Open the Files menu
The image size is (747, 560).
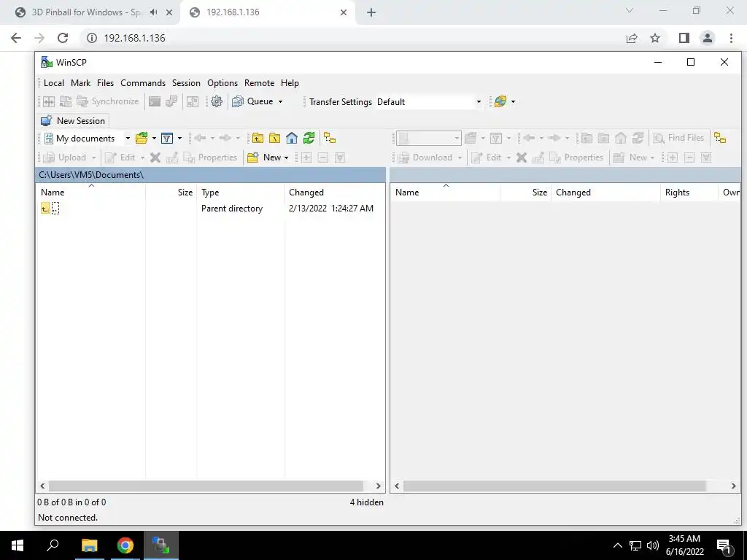(105, 83)
